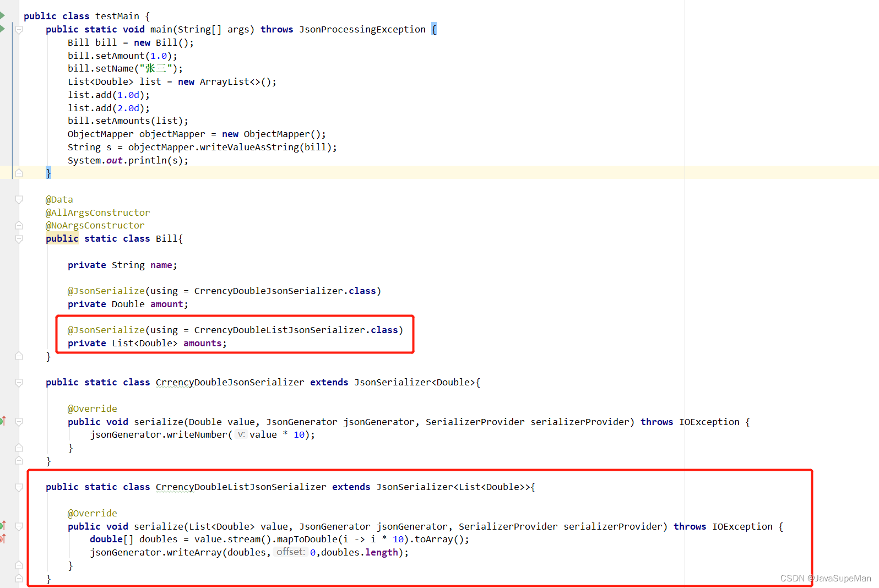This screenshot has width=879, height=588.
Task: Collapse serialize(Double value) method fold marker
Action: point(19,422)
